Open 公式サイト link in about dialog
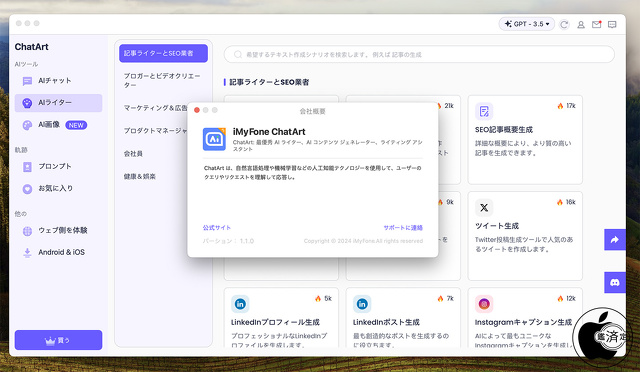This screenshot has height=372, width=640. 217,228
